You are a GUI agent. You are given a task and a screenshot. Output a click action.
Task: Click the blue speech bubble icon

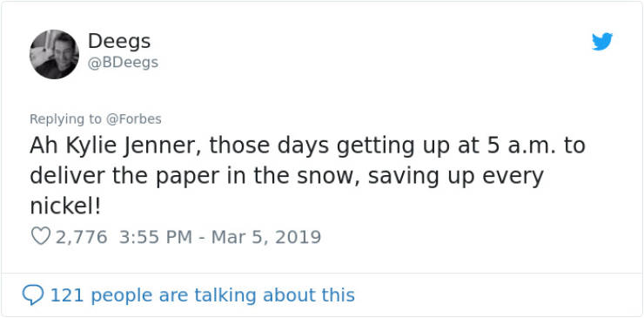(x=32, y=295)
